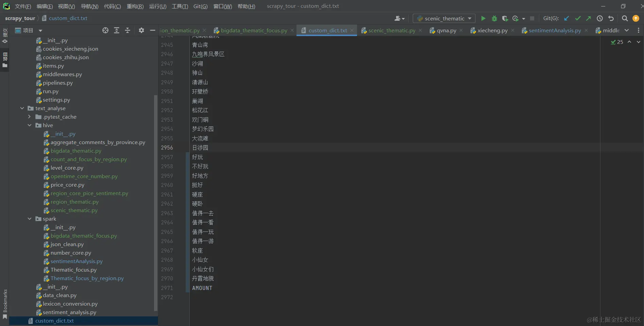Open the user account icon menu

pos(400,18)
